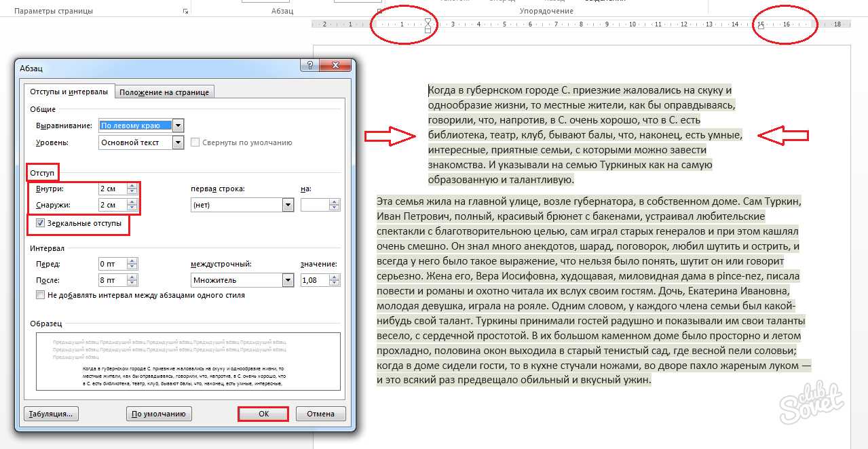Screen dimensions: 868x449
Task: Enable 'Не добавлять интервал между абзацами' checkbox
Action: point(41,295)
